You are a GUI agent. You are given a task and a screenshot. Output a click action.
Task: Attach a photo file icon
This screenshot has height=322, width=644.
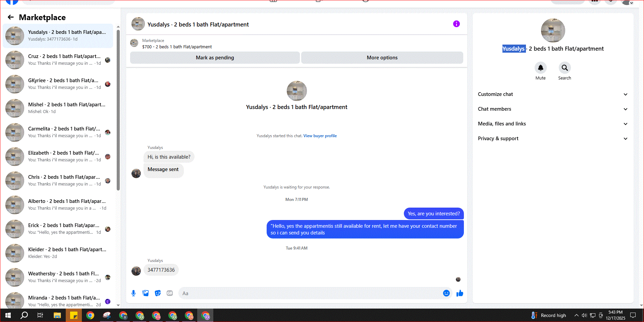[x=146, y=293]
